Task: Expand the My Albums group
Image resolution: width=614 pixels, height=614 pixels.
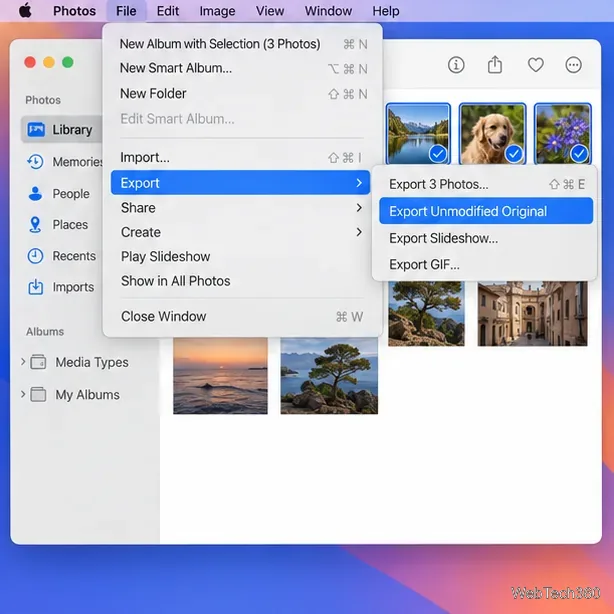Action: tap(23, 394)
